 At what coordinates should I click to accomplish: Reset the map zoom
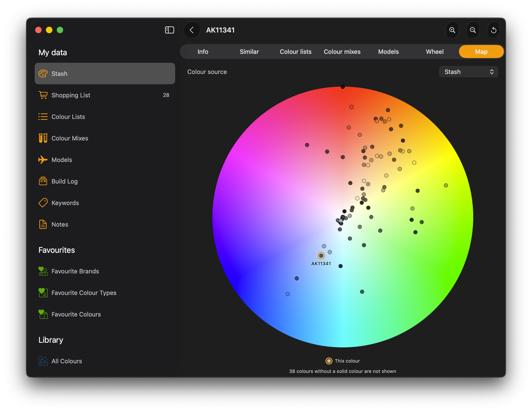[x=494, y=30]
